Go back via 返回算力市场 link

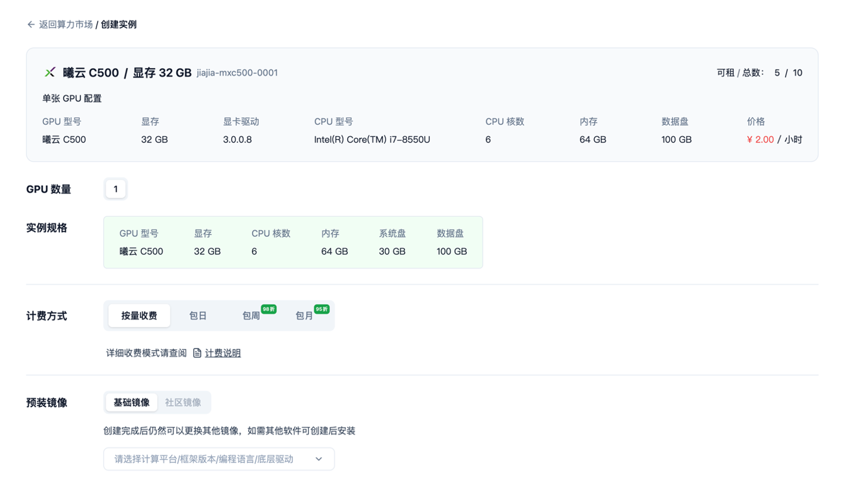coord(66,25)
